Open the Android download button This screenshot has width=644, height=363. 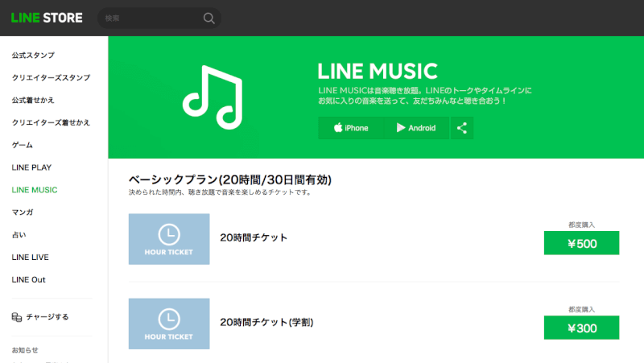[416, 128]
